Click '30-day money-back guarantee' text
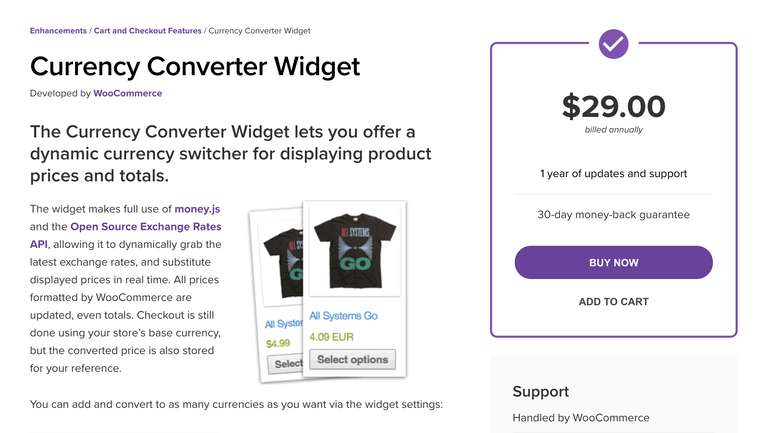This screenshot has height=433, width=768. (613, 214)
